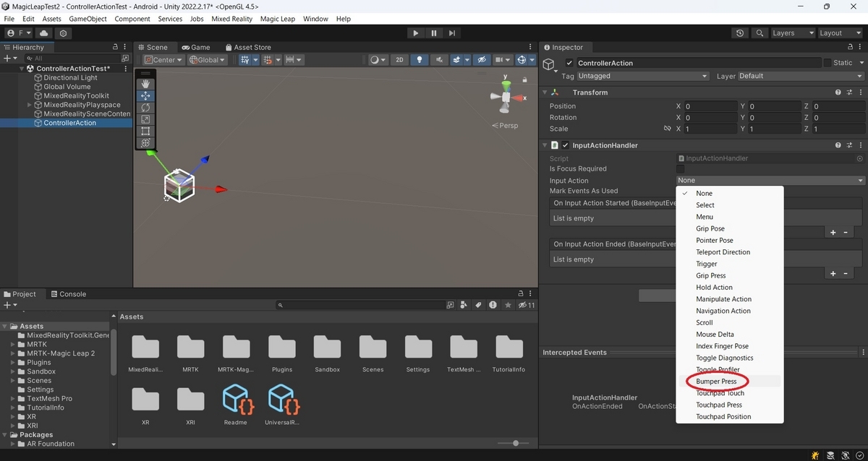Image resolution: width=868 pixels, height=461 pixels.
Task: Open the Layout dropdown
Action: point(839,33)
